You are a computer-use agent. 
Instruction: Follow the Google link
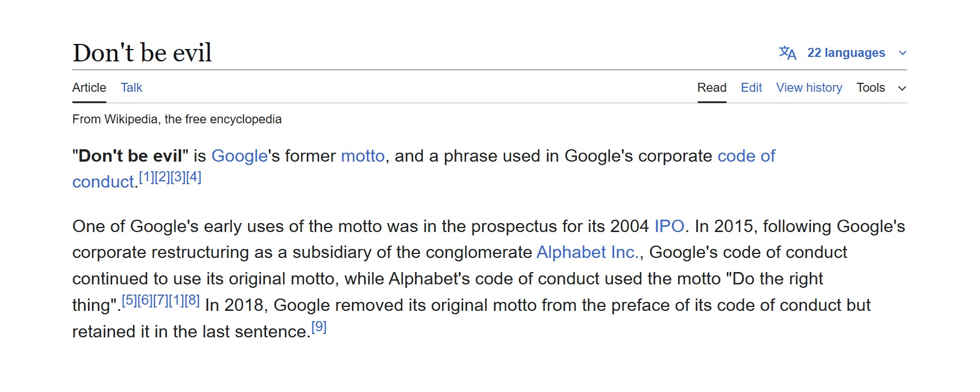pyautogui.click(x=240, y=156)
